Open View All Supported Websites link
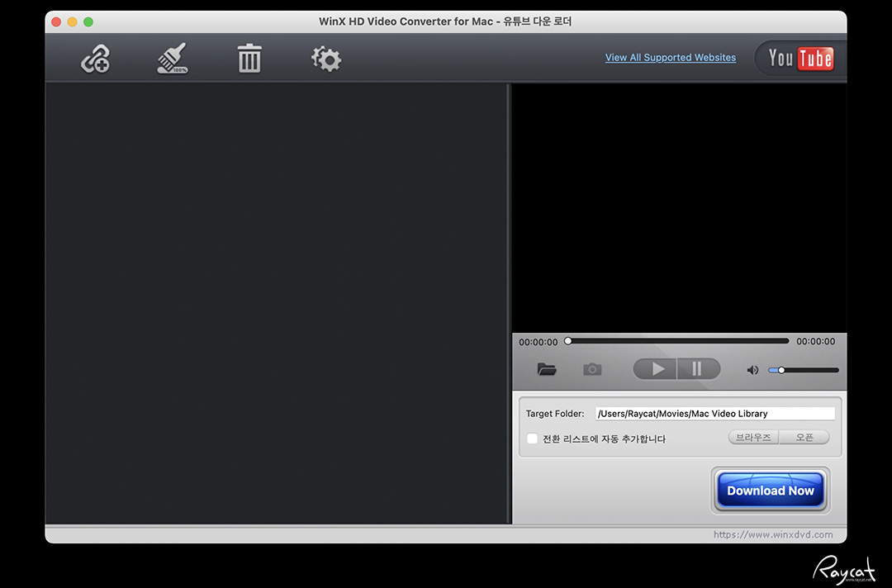Screen dimensions: 892x588 [670, 58]
